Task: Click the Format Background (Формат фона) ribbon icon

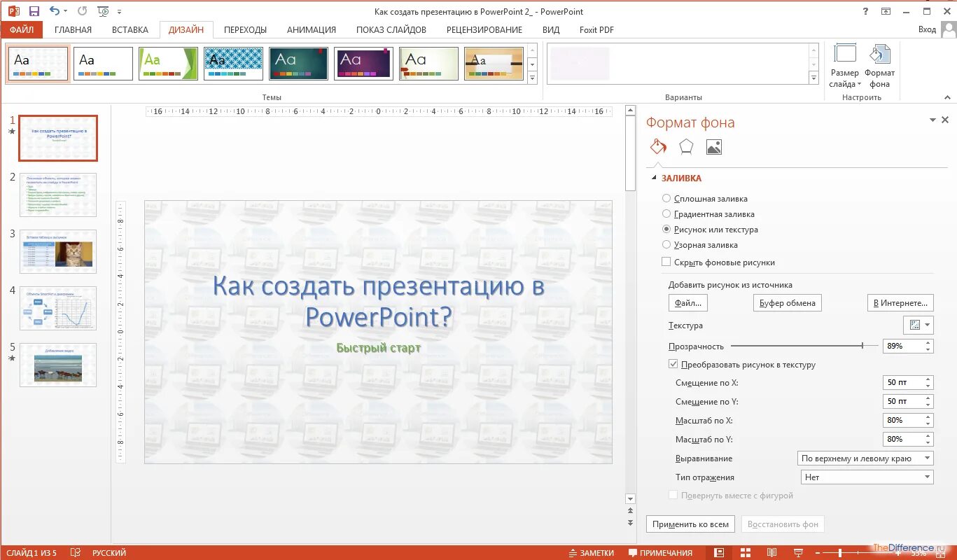Action: [879, 55]
